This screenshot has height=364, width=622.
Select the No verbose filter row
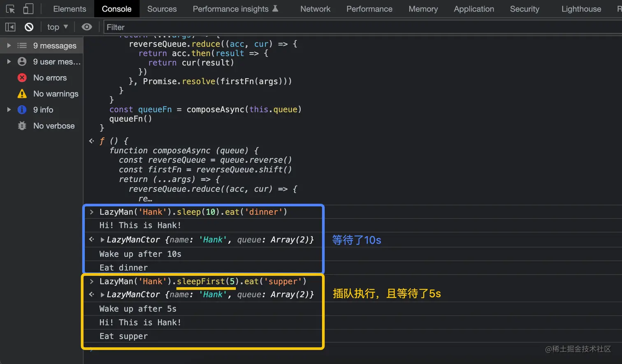pyautogui.click(x=42, y=126)
